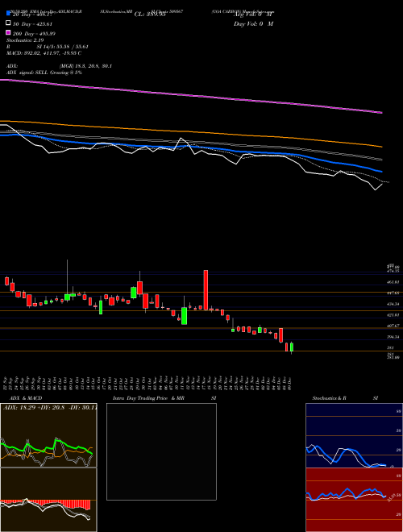This screenshot has width=403, height=532.
Task: Click the blue 20 Day legend swatch
Action: (x=8, y=14)
